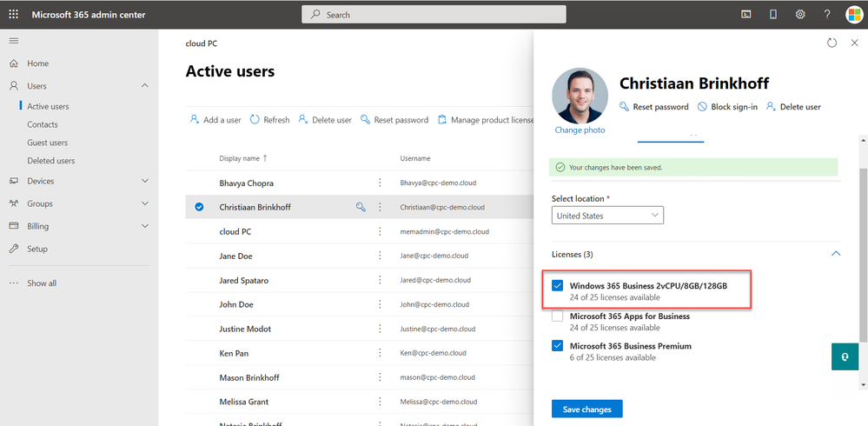Click Change photo link
Screen dimensions: 868x426
(x=580, y=130)
